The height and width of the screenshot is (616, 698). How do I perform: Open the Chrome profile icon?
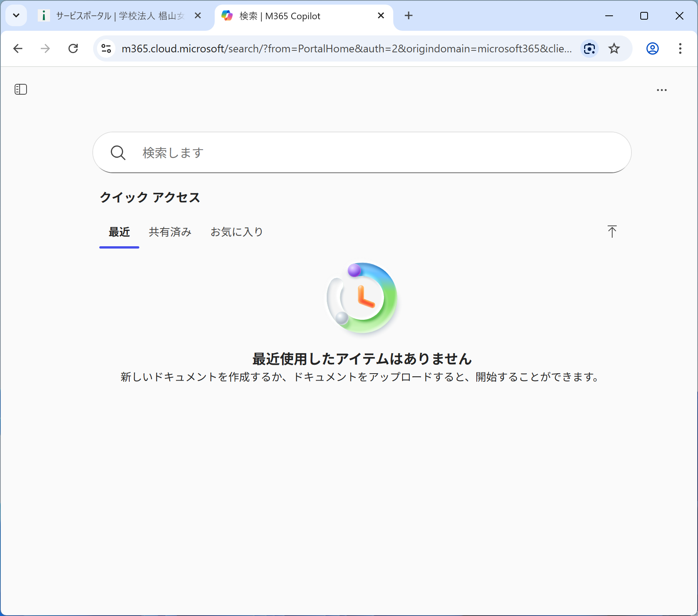tap(652, 48)
